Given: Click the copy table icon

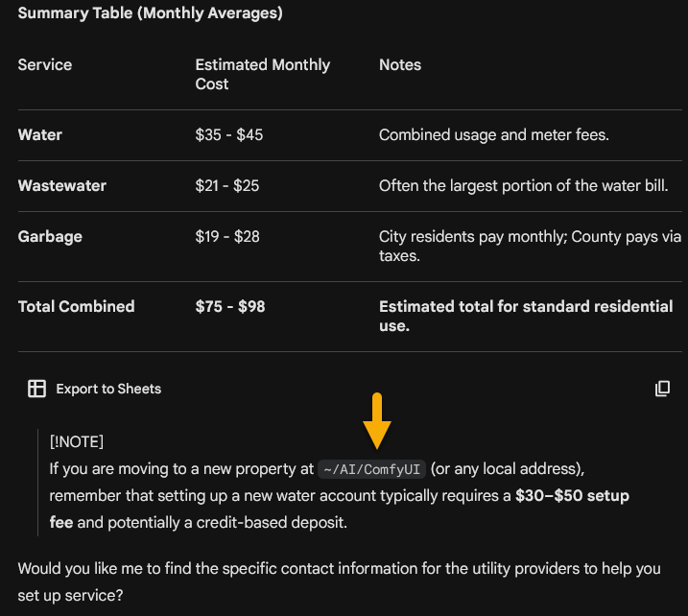Looking at the screenshot, I should pyautogui.click(x=662, y=389).
